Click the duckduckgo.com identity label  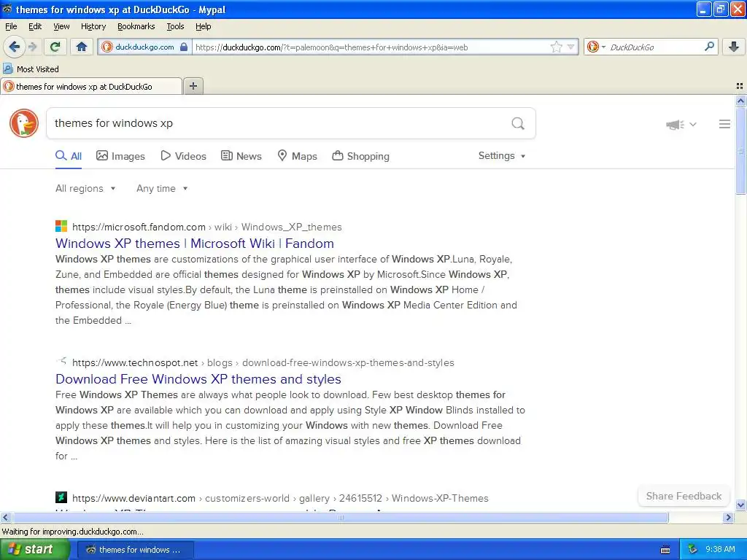pyautogui.click(x=144, y=47)
